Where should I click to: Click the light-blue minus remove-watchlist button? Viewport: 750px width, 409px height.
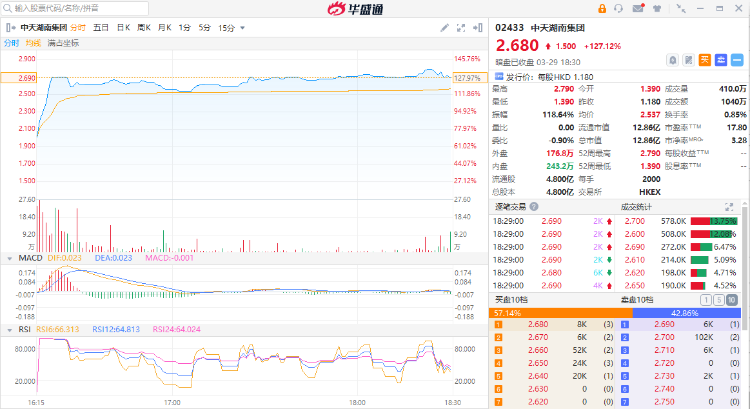(737, 60)
